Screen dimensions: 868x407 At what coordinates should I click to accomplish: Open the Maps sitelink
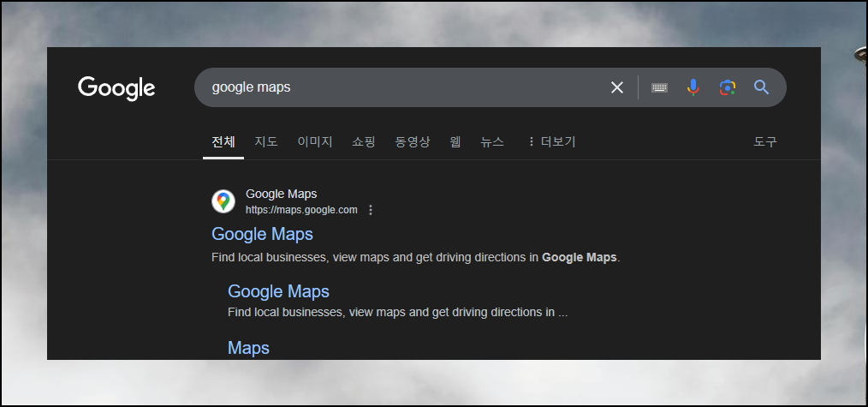(248, 348)
